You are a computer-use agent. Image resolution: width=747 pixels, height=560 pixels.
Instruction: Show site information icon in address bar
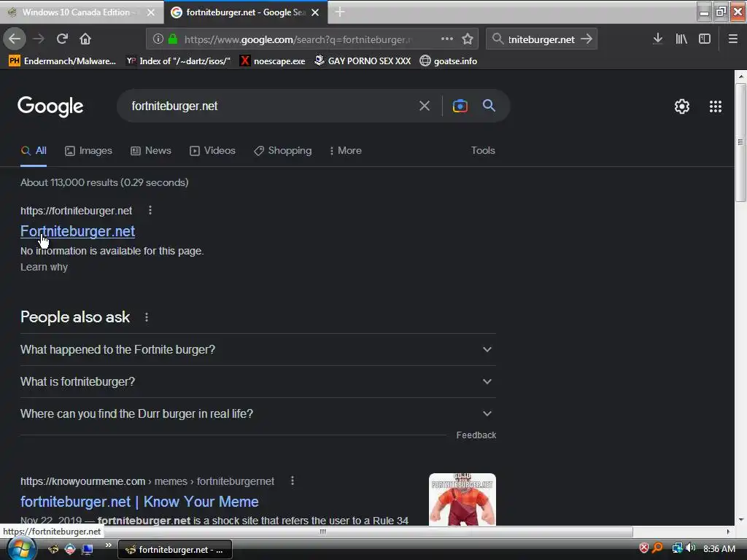coord(158,39)
